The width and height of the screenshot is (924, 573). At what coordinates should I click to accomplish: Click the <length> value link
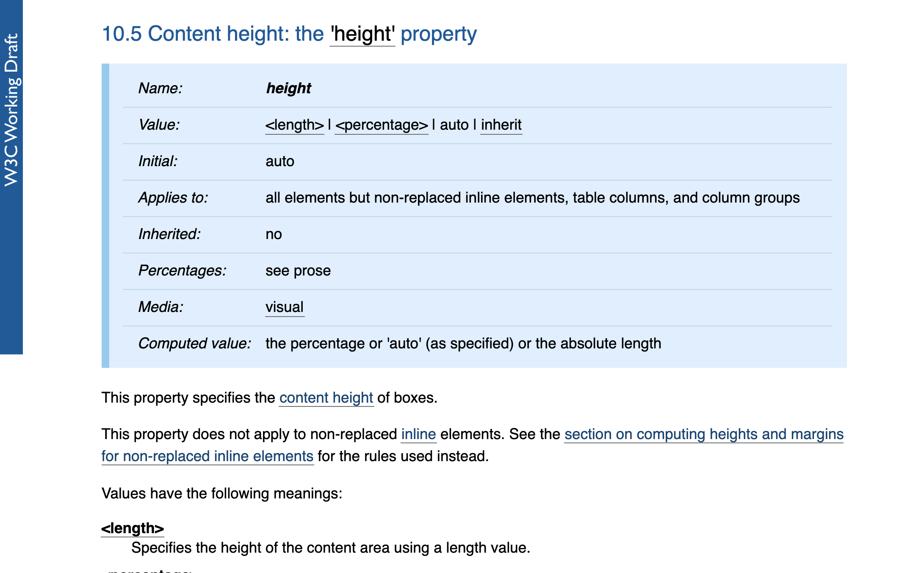295,125
